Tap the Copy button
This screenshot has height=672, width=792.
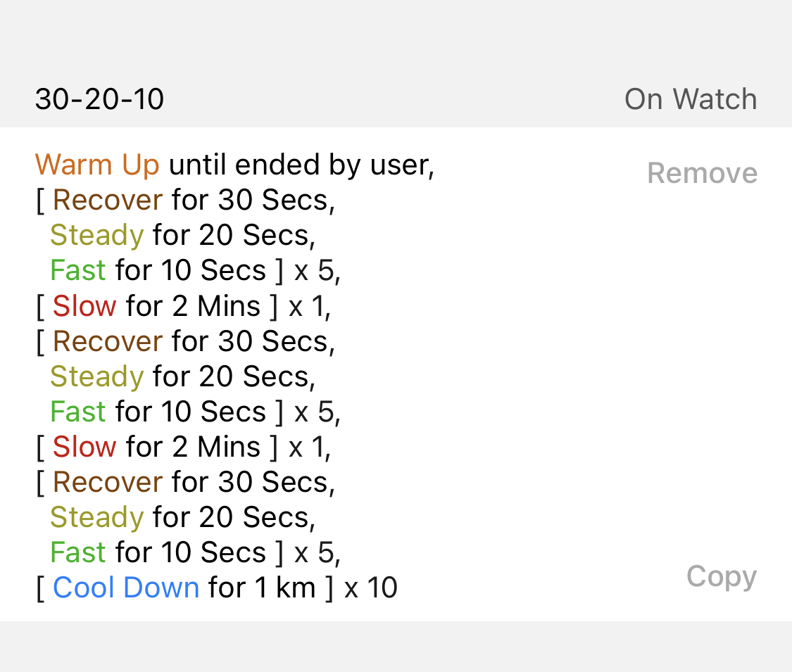[x=721, y=576]
